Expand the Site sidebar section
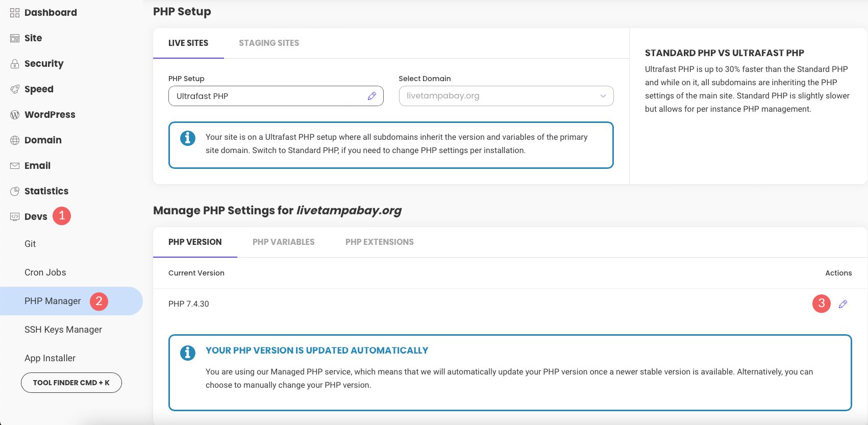This screenshot has height=425, width=868. coord(33,38)
